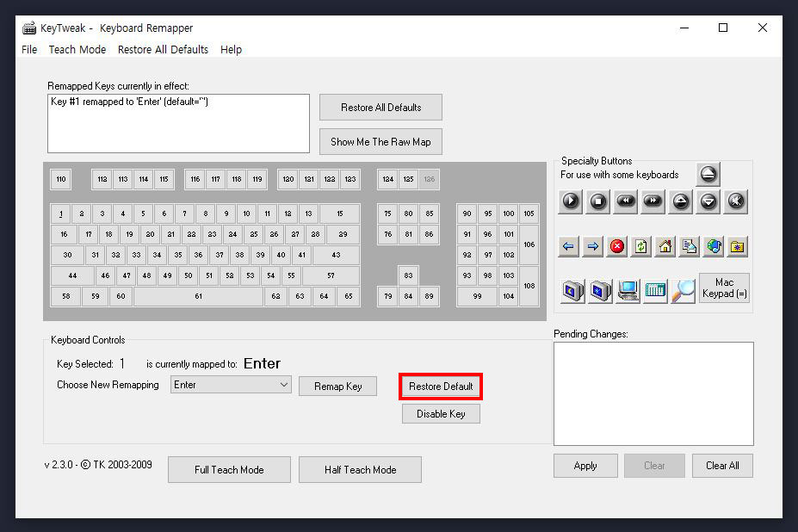Select key 124 on the keyboard layout
Screen dimensions: 798x532
tap(387, 179)
